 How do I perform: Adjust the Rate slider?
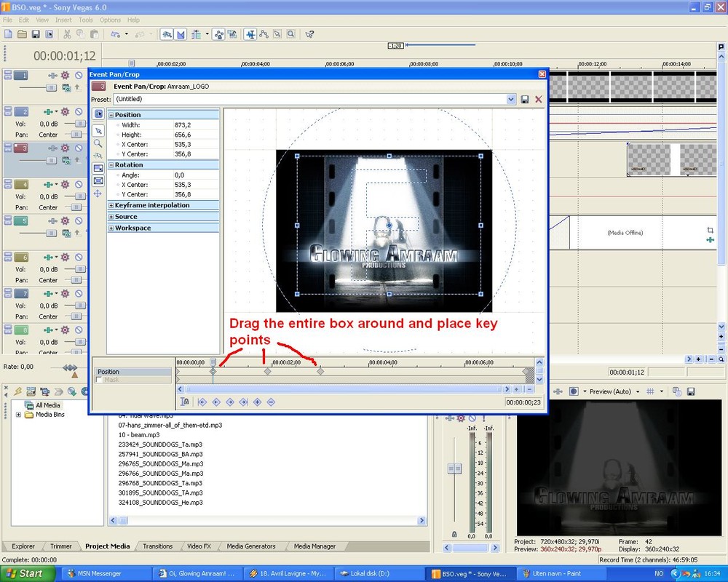pyautogui.click(x=70, y=367)
